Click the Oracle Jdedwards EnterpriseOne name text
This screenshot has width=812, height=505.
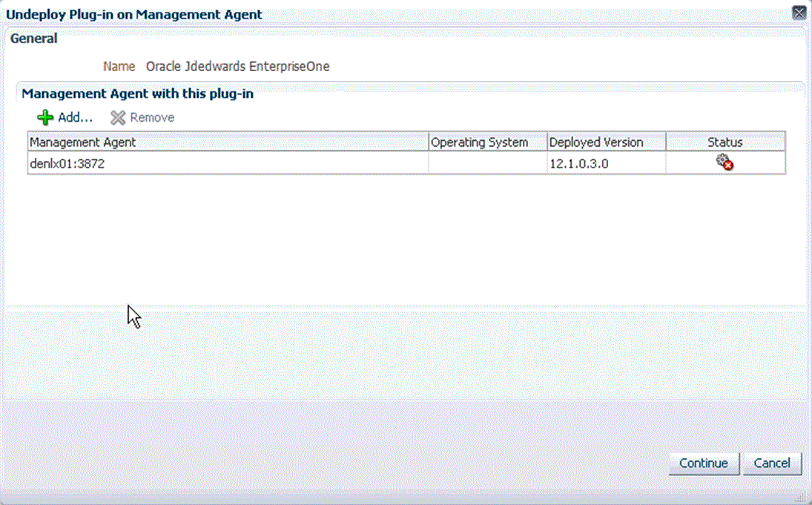238,66
